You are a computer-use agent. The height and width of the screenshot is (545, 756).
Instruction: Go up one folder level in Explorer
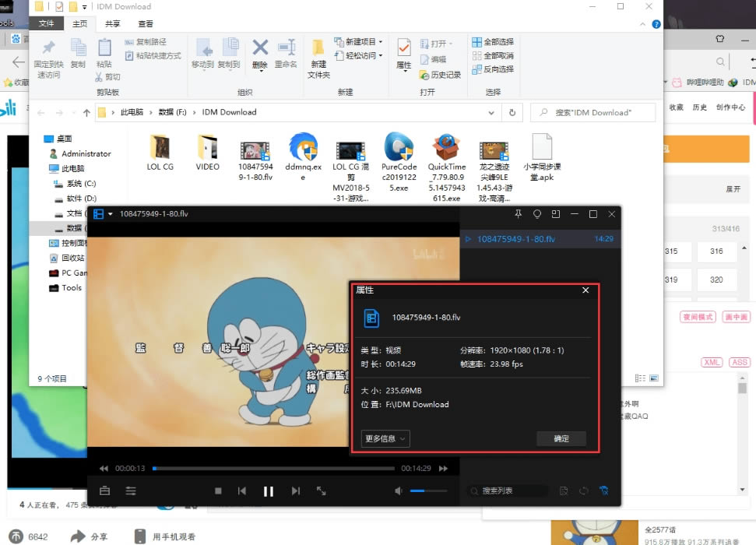coord(86,112)
